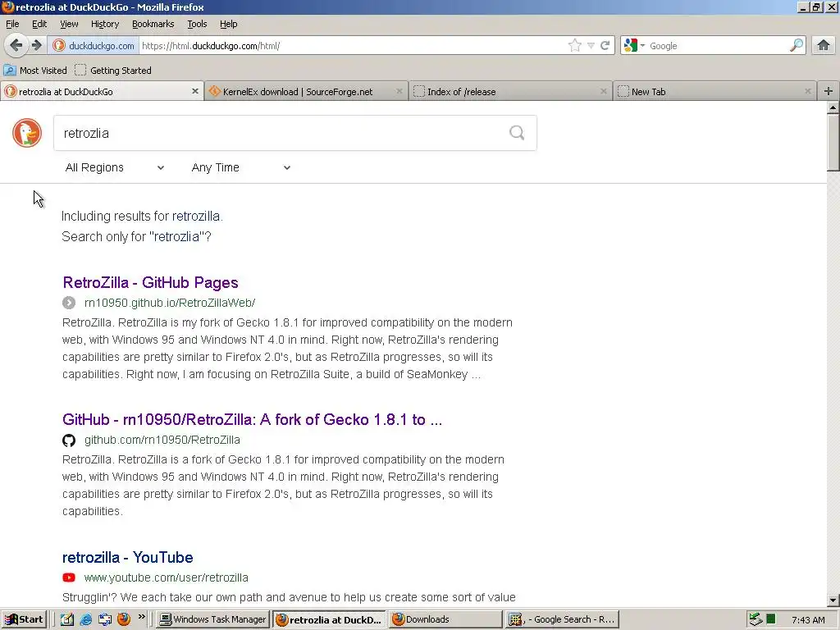
Task: Launch Internet Explorer from the quick launch bar
Action: (x=85, y=619)
